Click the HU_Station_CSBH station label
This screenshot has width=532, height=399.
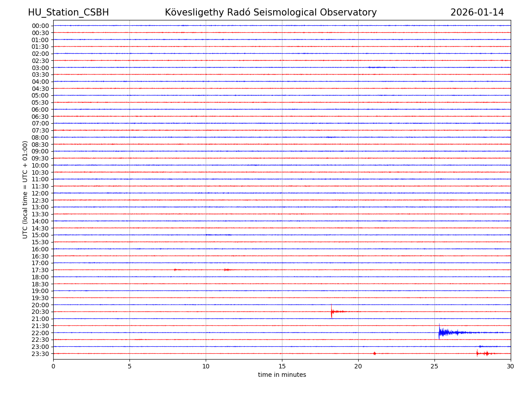pyautogui.click(x=68, y=12)
